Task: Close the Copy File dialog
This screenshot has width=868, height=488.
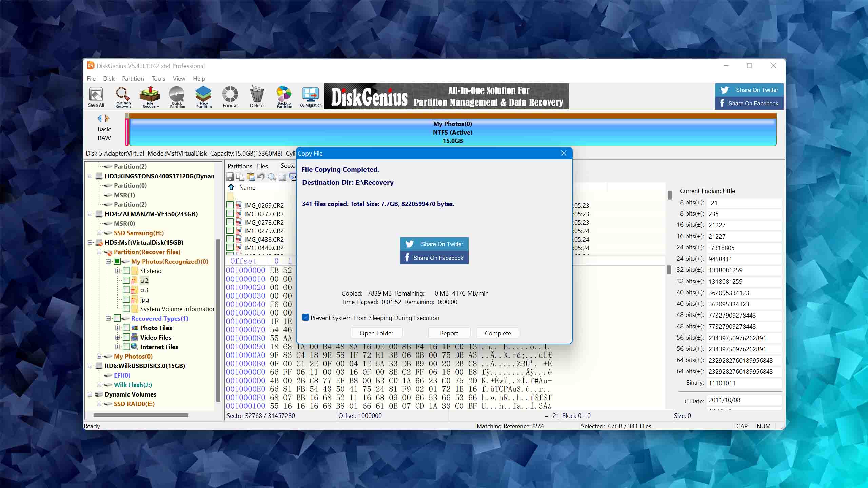Action: pyautogui.click(x=564, y=153)
